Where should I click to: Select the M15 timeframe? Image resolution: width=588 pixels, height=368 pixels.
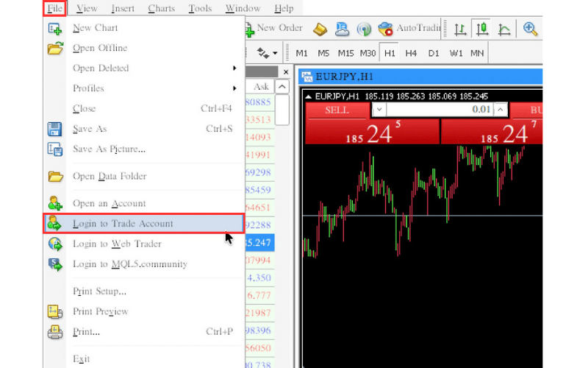tap(345, 53)
